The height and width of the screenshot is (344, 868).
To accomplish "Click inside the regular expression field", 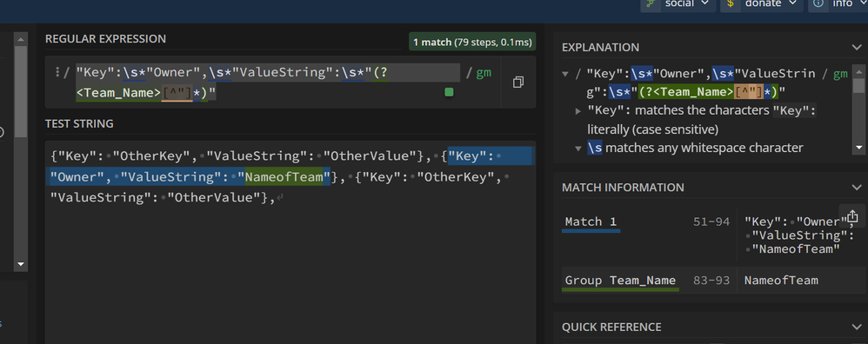I will [269, 82].
